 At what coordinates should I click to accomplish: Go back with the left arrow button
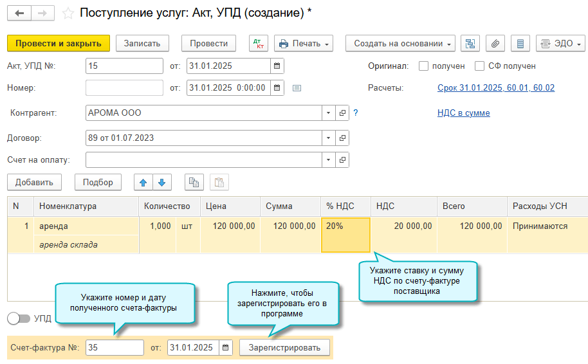click(x=19, y=14)
